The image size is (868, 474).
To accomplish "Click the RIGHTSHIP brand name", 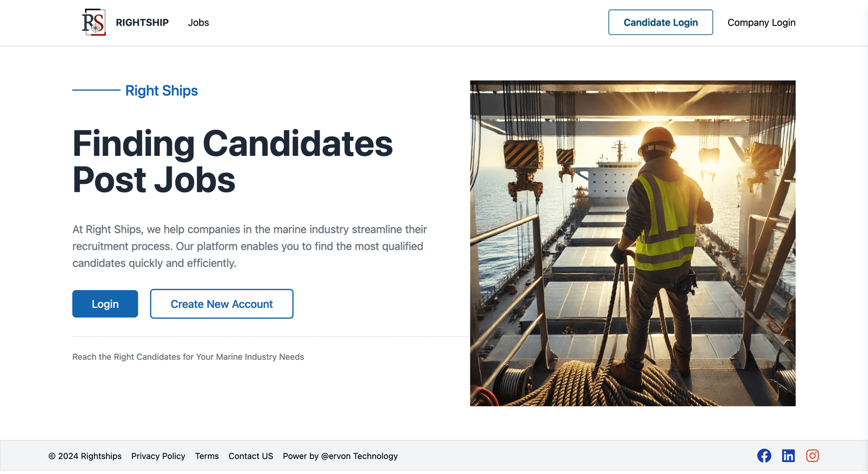I will tap(142, 23).
